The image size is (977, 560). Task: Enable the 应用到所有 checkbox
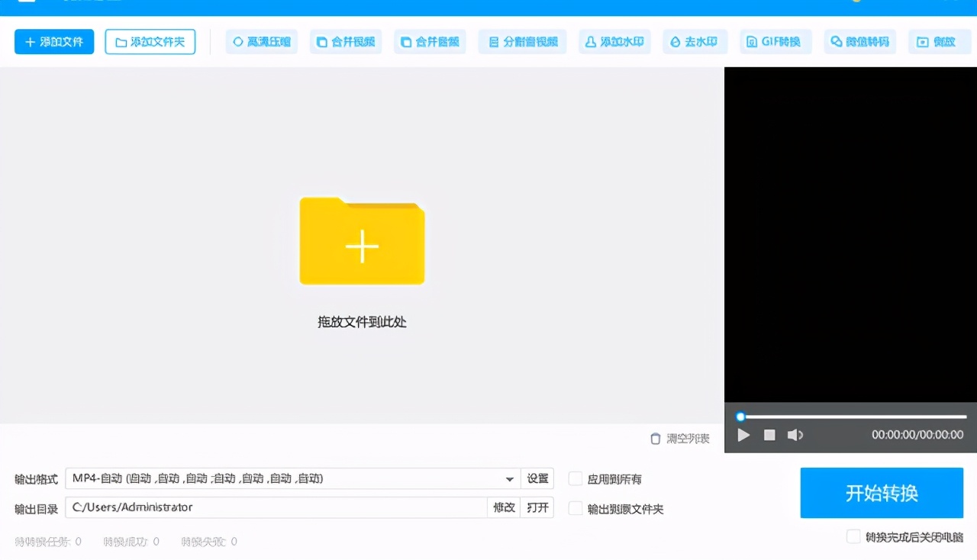[576, 479]
